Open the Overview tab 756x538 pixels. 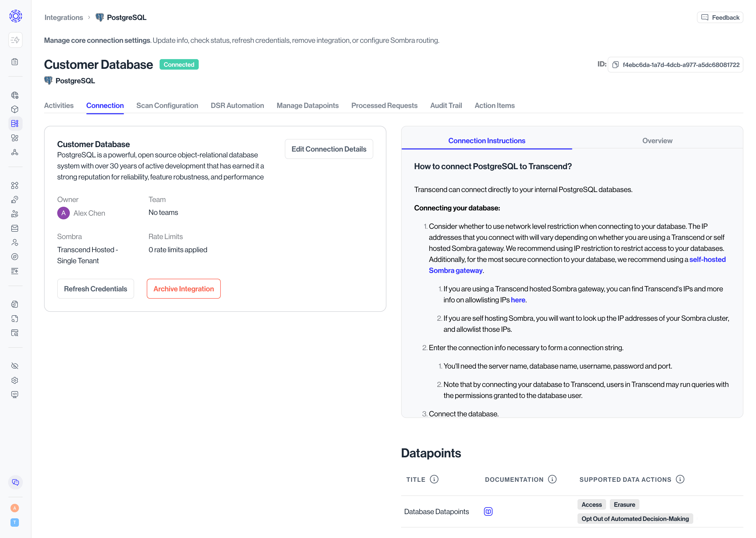[657, 141]
